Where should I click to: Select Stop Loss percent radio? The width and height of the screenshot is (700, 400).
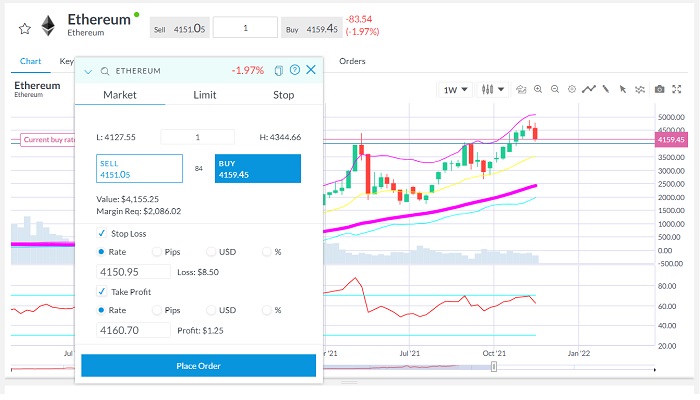[266, 252]
